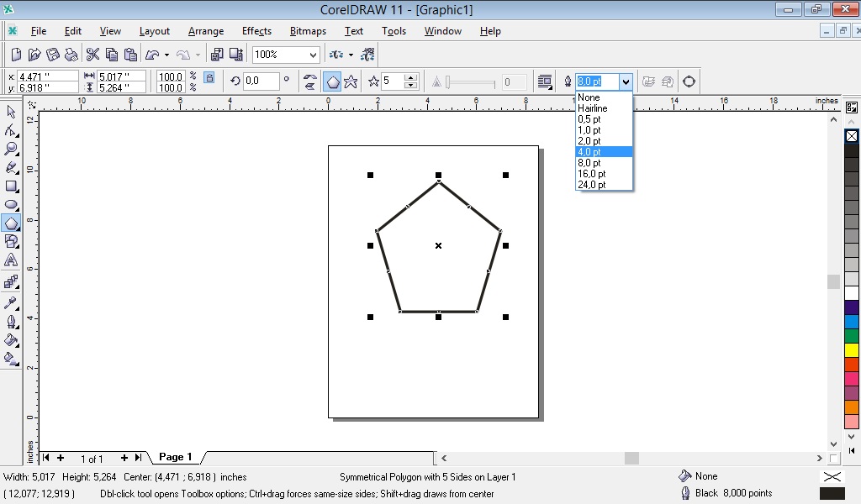Click the Corel online icon at toolbar end
This screenshot has width=861, height=504.
(x=367, y=55)
